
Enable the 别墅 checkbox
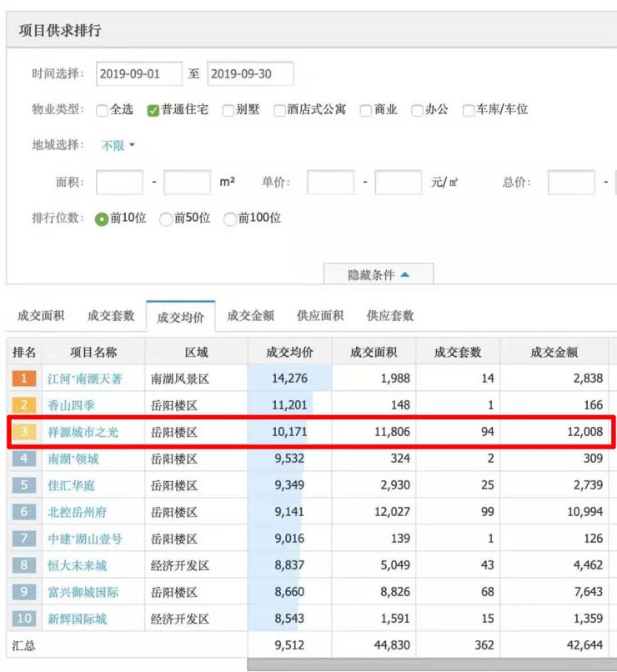click(228, 110)
